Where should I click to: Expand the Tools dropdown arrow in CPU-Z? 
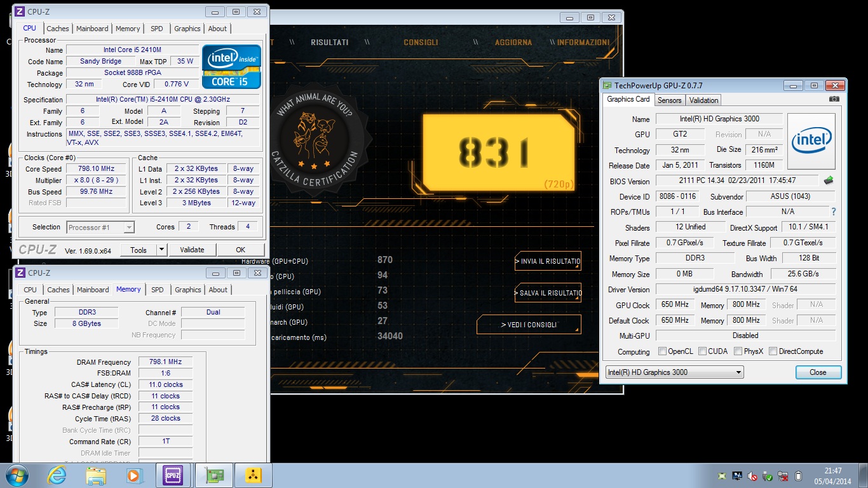tap(161, 250)
